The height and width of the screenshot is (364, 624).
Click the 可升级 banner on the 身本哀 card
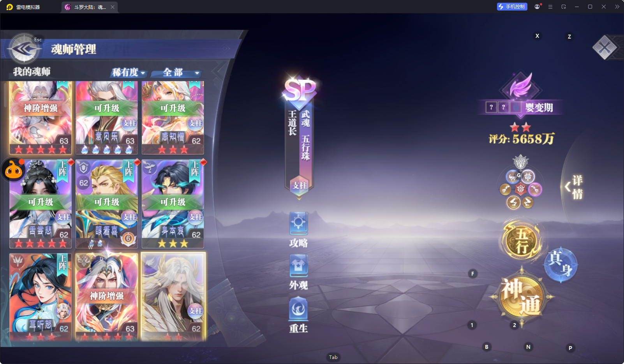point(173,202)
